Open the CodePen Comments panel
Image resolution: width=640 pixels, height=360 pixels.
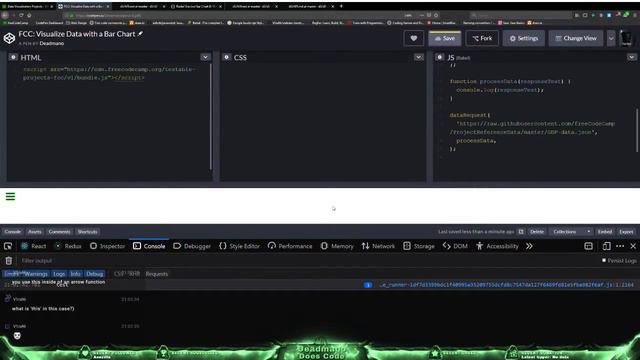[x=59, y=232]
